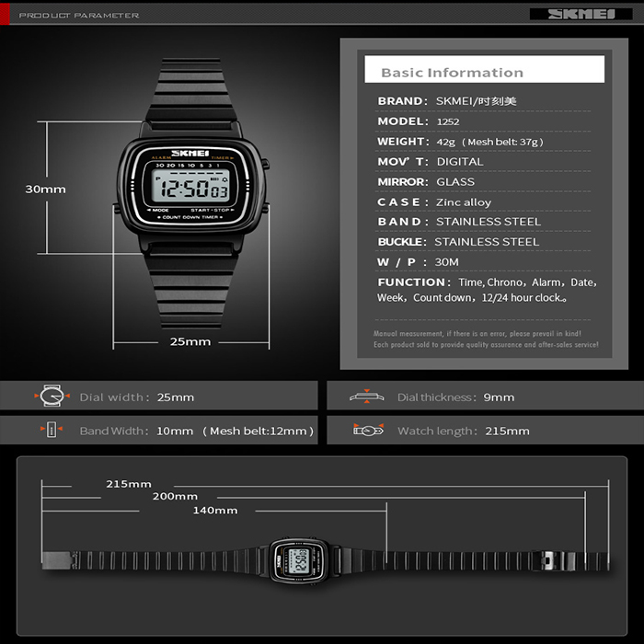Viewport: 644px width, 644px height.
Task: Click the 30mm height label
Action: (46, 190)
